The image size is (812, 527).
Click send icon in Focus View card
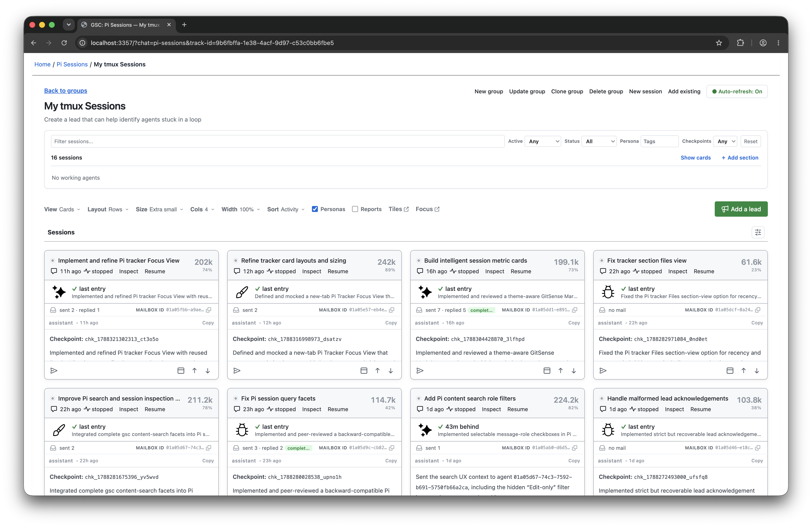click(x=54, y=371)
